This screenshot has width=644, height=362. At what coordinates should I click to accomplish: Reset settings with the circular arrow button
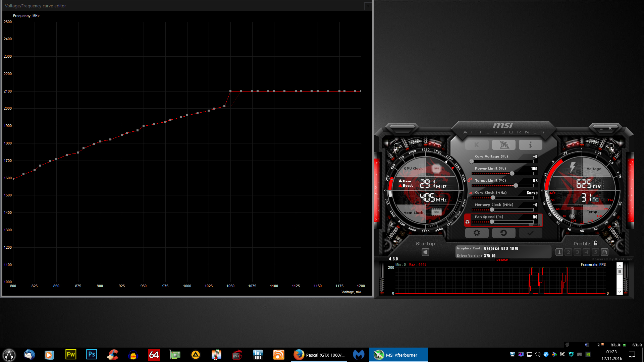[503, 233]
